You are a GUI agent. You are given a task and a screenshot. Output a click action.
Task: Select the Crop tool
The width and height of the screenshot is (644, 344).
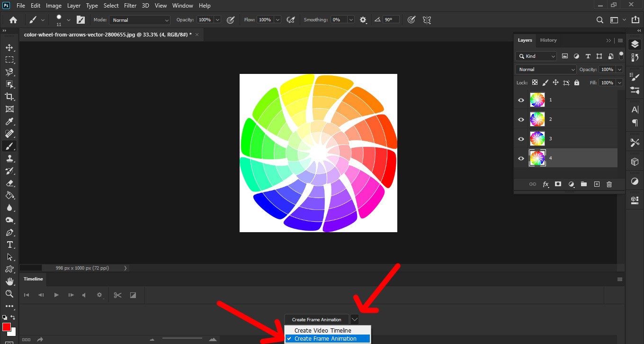click(x=9, y=97)
